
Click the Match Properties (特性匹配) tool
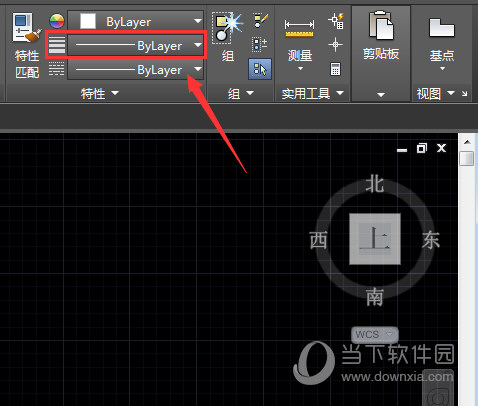point(27,45)
